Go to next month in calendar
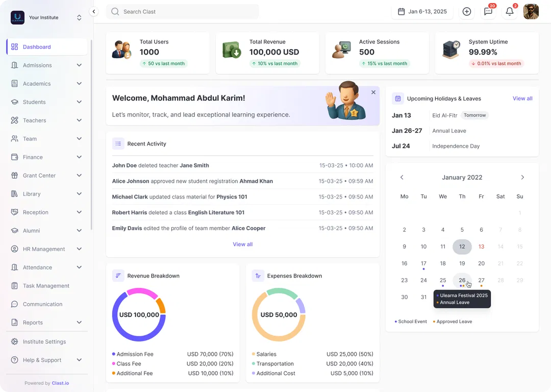Screen dimensions: 551x392 click(522, 177)
